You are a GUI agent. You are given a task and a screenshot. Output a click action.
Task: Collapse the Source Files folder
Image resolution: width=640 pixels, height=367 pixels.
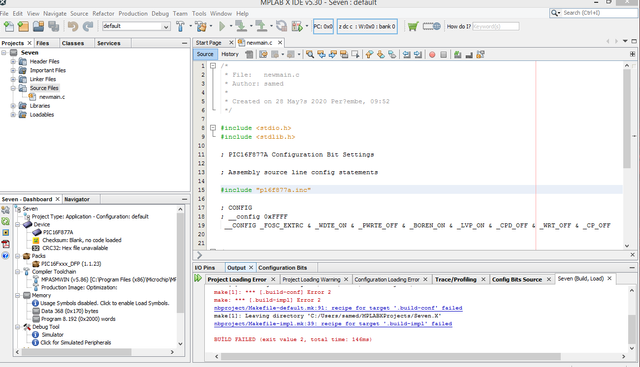(x=13, y=88)
